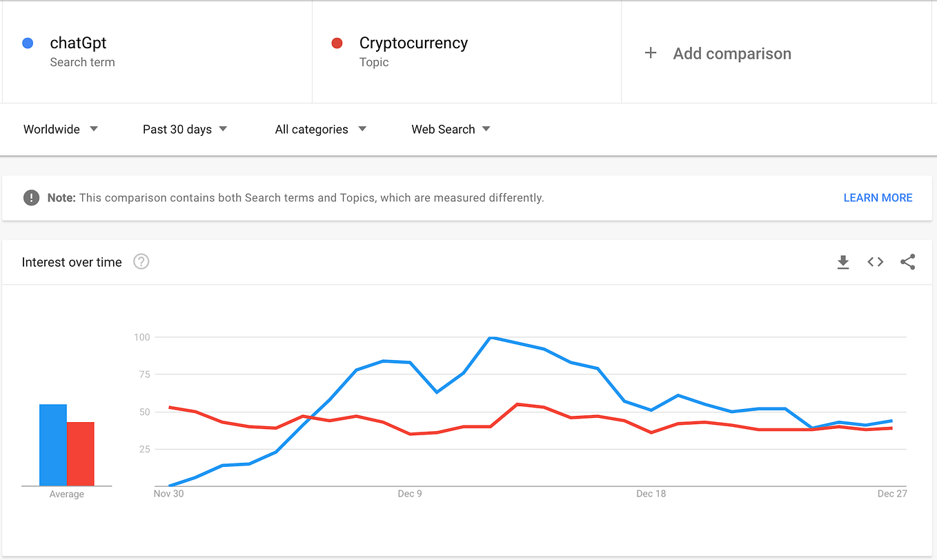
Task: Open the Worldwide region dropdown
Action: [x=61, y=129]
